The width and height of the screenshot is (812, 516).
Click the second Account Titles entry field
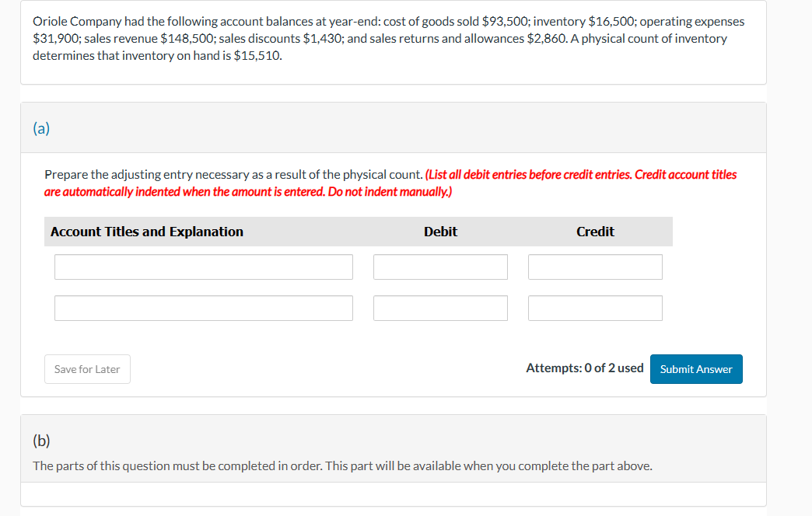203,308
